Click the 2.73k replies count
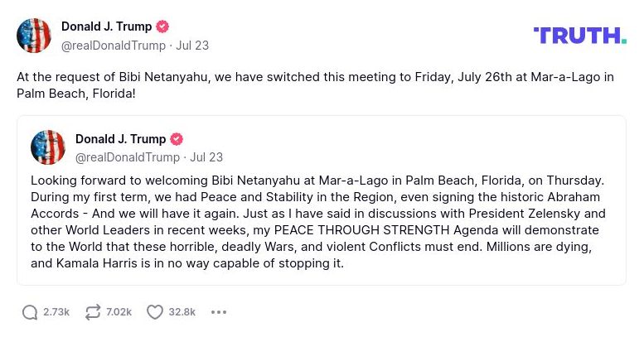644x337 pixels. tap(56, 312)
